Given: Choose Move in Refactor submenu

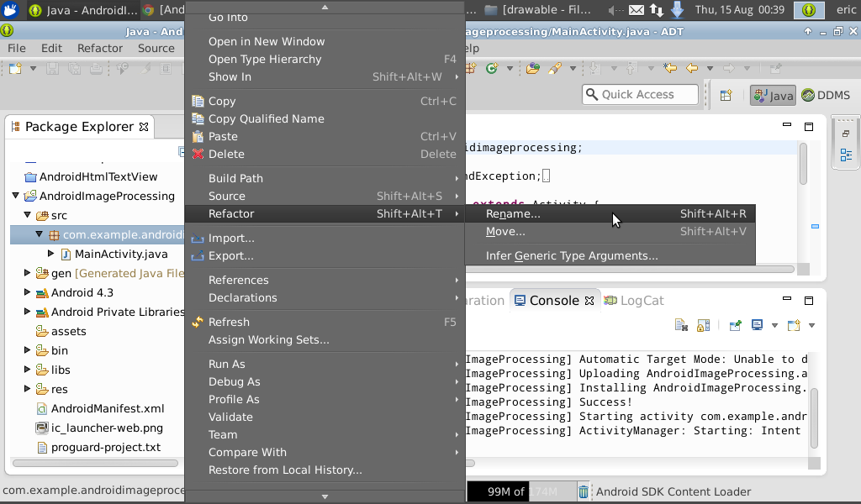Looking at the screenshot, I should tap(610, 232).
